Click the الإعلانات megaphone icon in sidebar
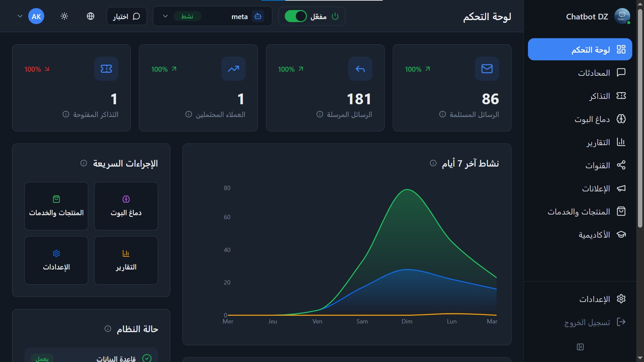 coord(621,188)
